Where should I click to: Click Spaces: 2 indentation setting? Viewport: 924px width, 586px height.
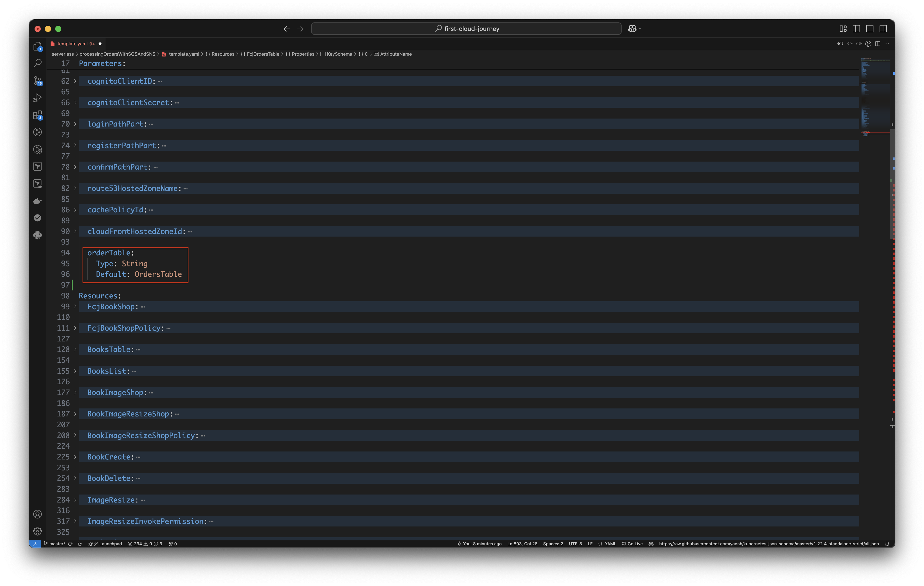(x=553, y=543)
